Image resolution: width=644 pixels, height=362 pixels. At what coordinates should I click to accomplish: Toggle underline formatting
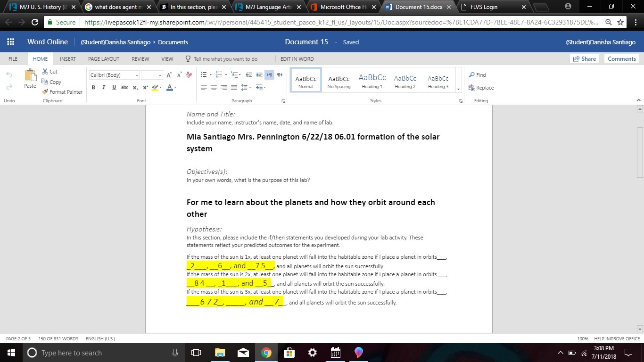114,88
